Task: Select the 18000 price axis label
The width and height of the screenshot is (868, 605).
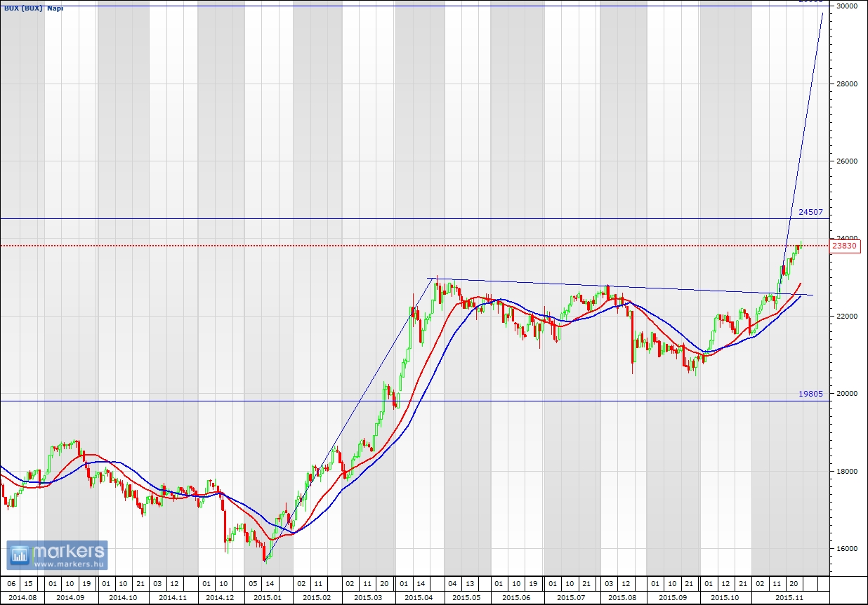Action: (x=848, y=471)
